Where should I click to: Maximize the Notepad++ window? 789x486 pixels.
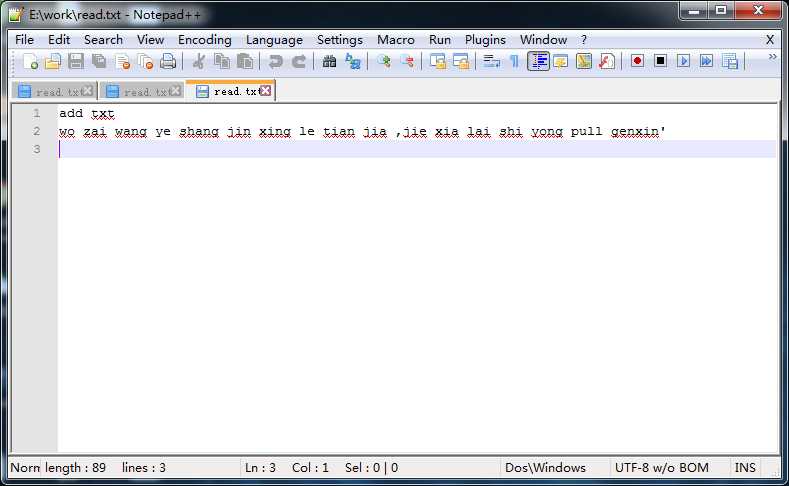(x=721, y=10)
